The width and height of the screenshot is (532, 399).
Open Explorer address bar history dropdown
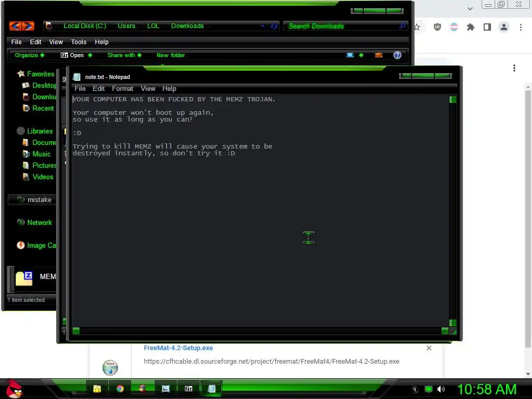(262, 26)
